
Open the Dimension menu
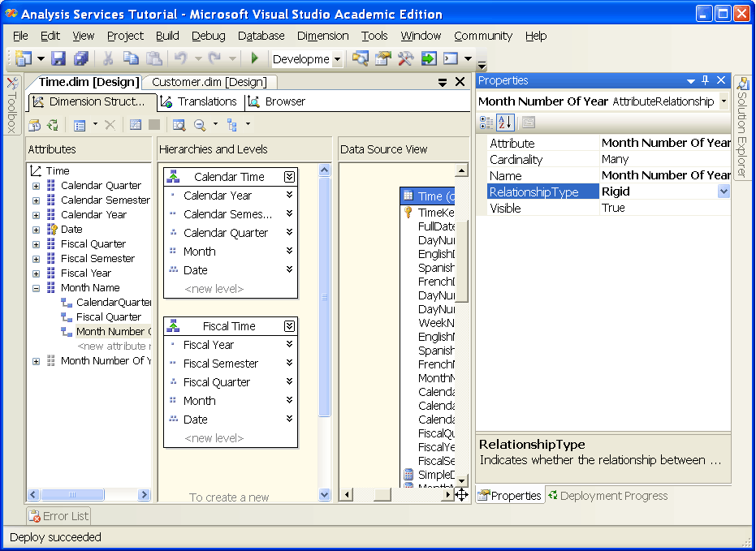coord(322,36)
